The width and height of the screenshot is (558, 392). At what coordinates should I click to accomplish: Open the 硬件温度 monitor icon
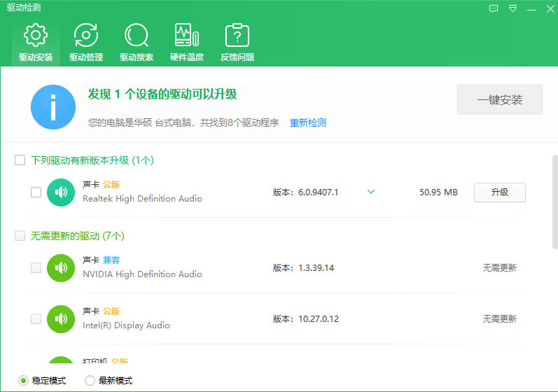click(186, 36)
